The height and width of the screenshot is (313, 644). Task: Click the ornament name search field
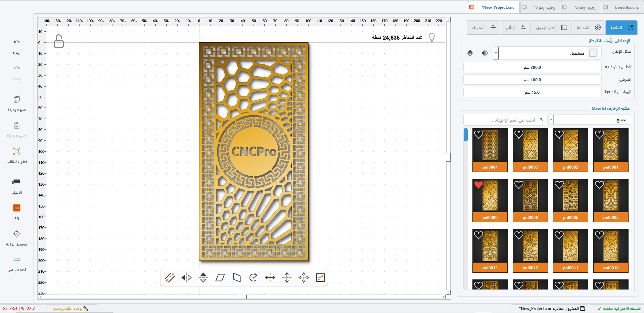tap(505, 120)
